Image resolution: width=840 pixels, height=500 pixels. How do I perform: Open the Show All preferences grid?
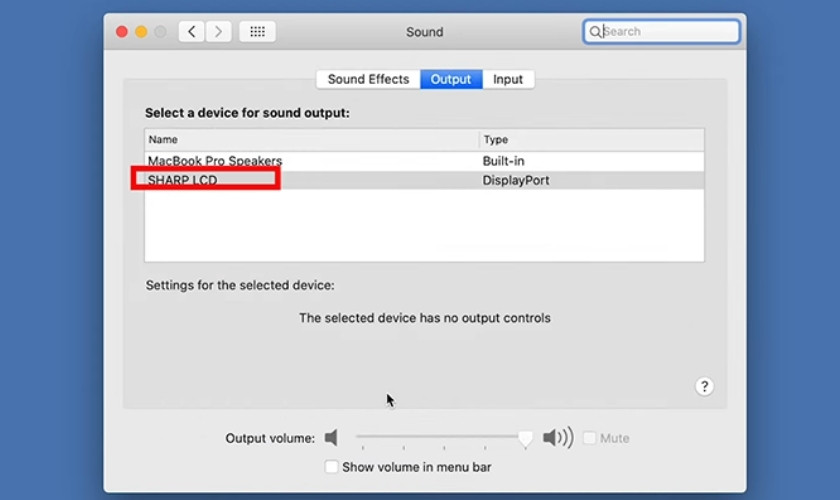[257, 32]
